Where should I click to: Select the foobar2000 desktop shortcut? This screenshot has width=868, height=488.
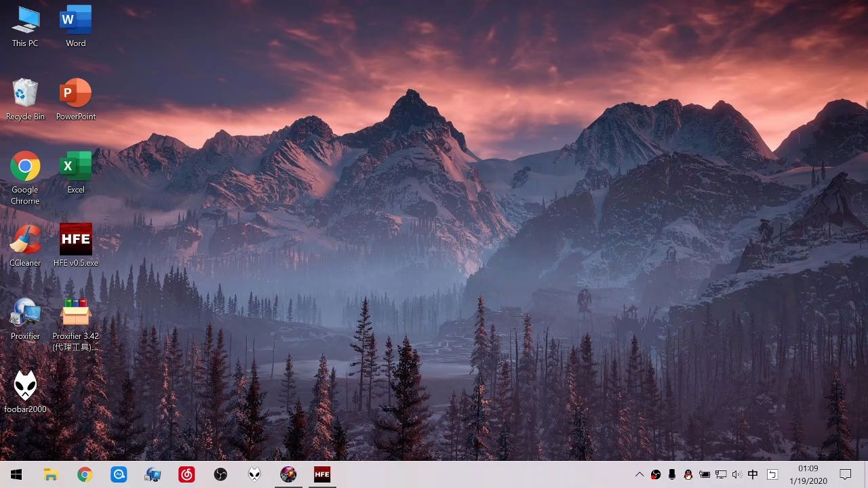25,393
